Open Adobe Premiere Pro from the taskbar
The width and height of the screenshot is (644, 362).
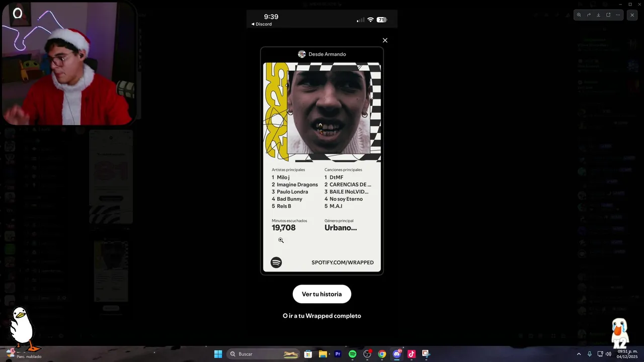[x=338, y=354]
